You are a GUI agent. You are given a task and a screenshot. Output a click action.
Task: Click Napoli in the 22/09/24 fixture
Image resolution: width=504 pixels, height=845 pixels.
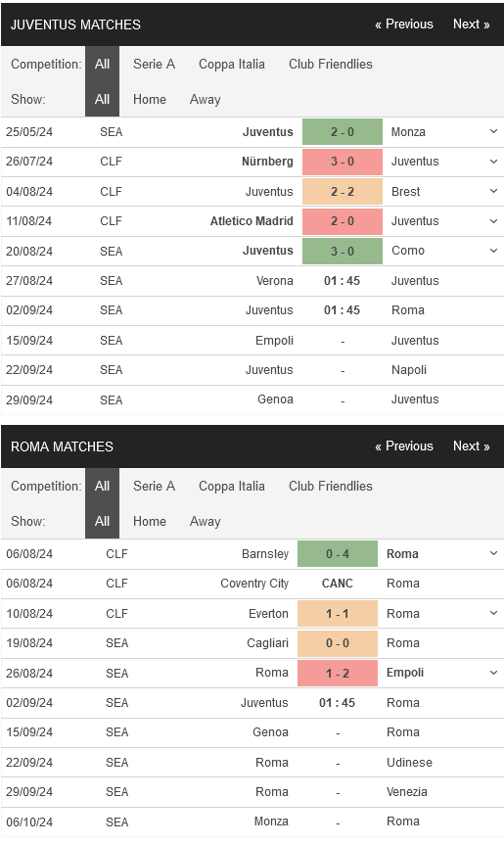(409, 370)
